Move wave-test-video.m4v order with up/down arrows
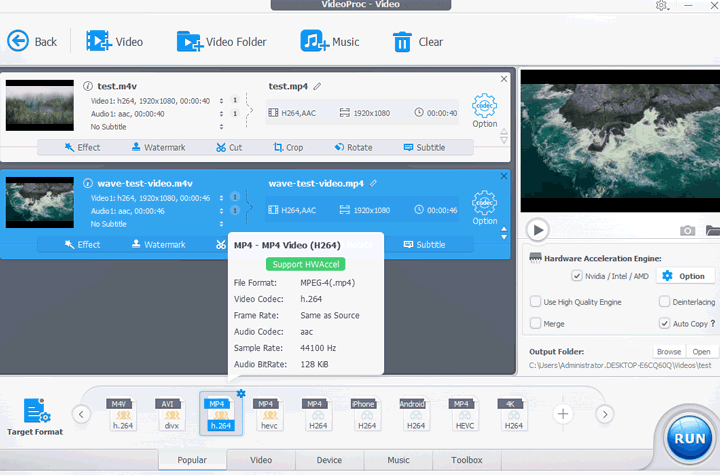Viewport: 720px width, 475px height. [x=504, y=233]
